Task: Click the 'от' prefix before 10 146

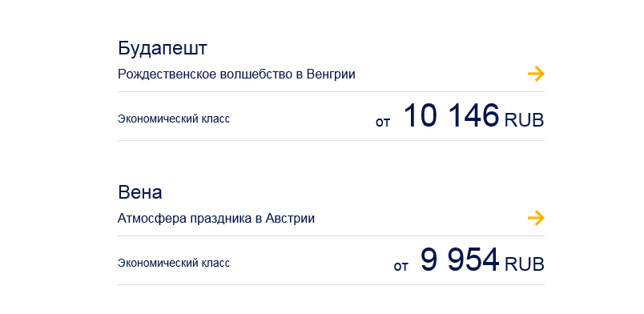Action: click(382, 123)
